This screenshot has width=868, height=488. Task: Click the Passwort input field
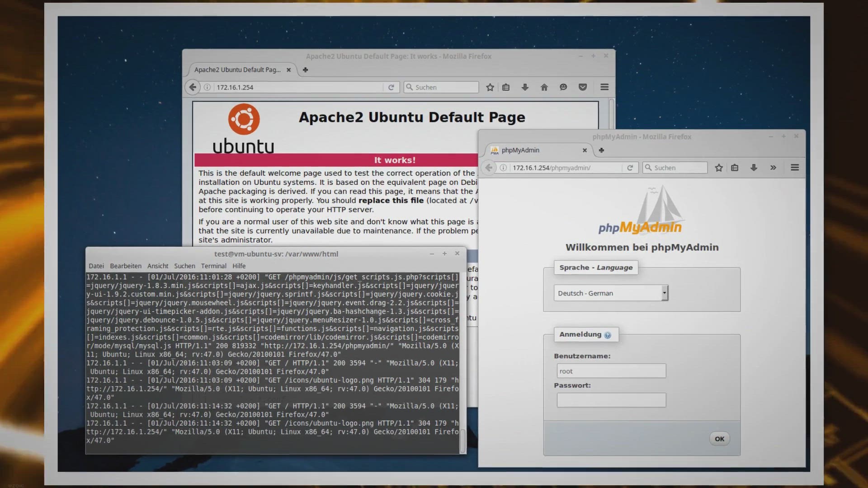click(611, 400)
